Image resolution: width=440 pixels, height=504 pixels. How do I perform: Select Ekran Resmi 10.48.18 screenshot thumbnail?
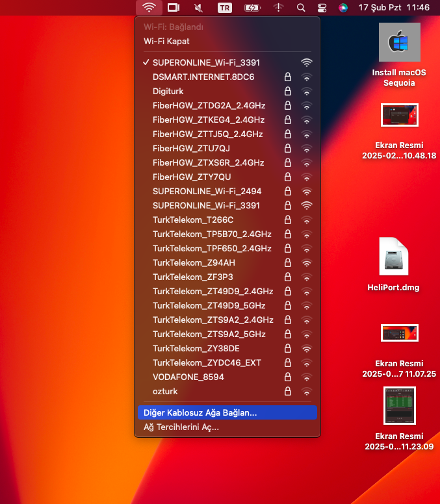pos(400,115)
